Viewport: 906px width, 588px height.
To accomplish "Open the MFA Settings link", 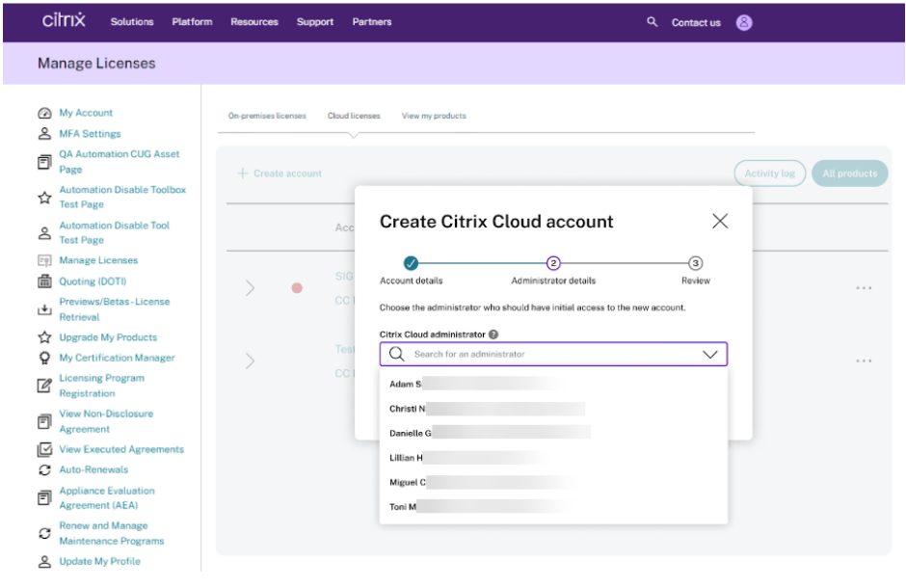I will (x=90, y=134).
